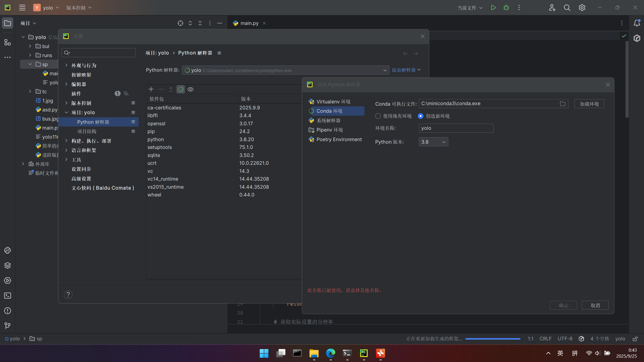Screen dimensions: 644x362
Task: Open the Git tool window icon
Action: pos(8,326)
